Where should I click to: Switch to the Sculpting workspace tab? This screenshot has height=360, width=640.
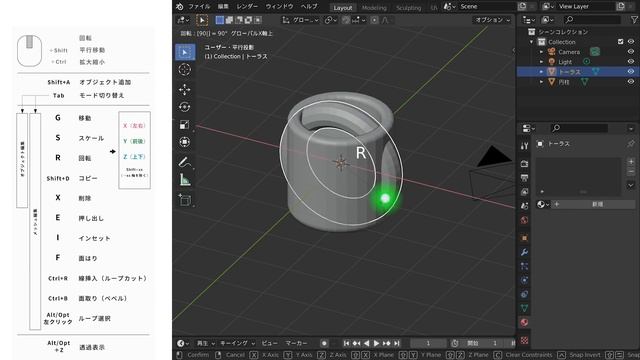408,8
